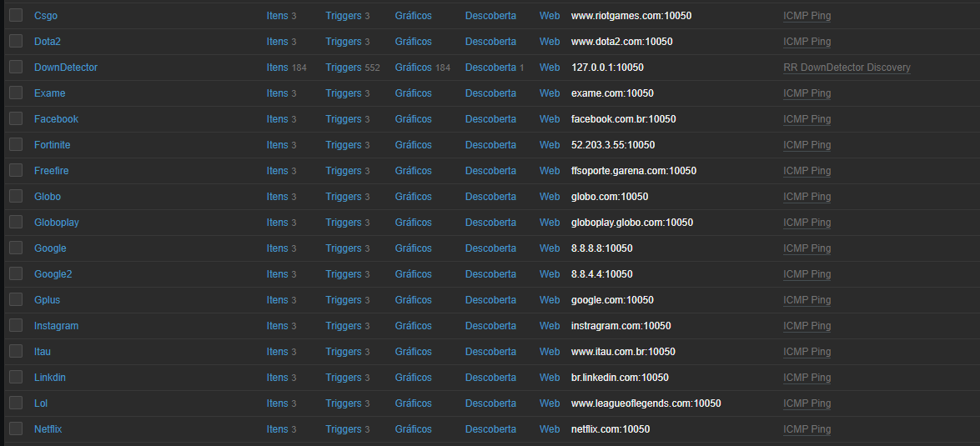Viewport: 980px width, 446px height.
Task: Select the address 52.203.3.55:10050
Action: (x=613, y=145)
